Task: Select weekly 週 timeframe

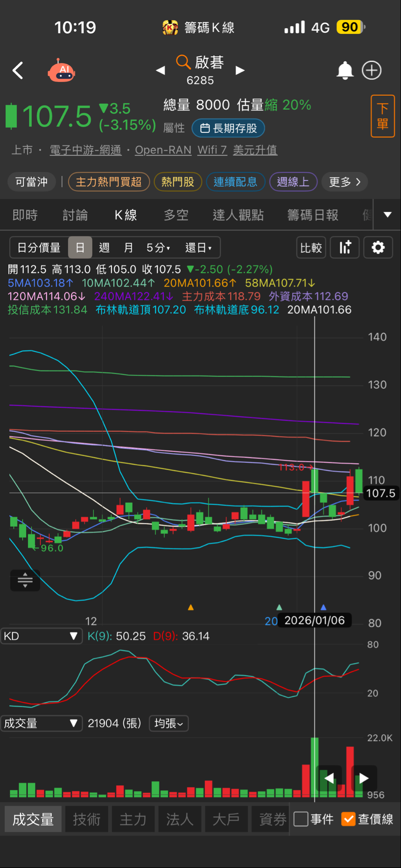Action: click(104, 248)
